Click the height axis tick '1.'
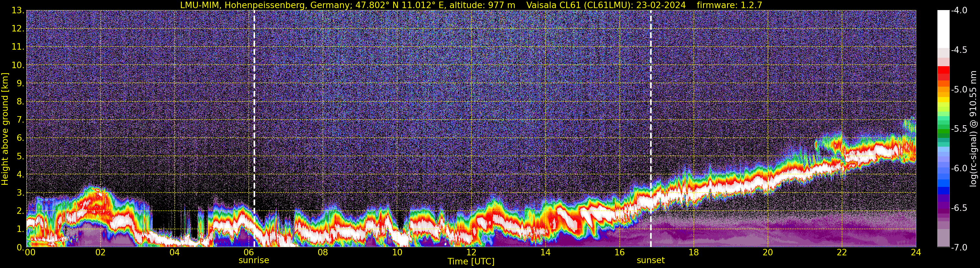This screenshot has height=268, width=980. (20, 229)
